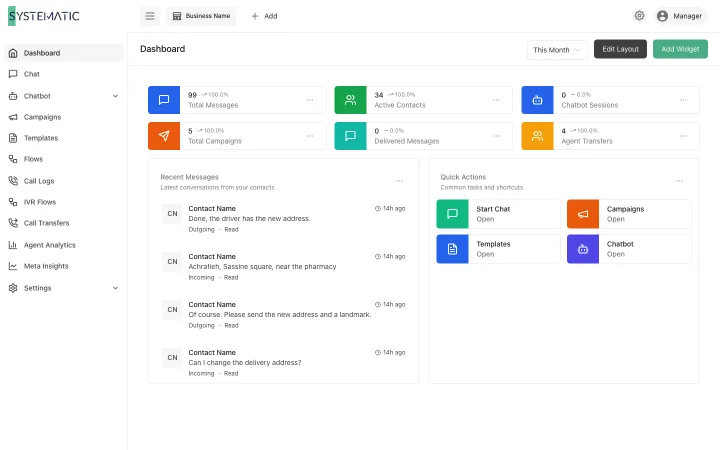Click the Flows icon in sidebar
Screen dimensions: 720x450
(x=13, y=159)
